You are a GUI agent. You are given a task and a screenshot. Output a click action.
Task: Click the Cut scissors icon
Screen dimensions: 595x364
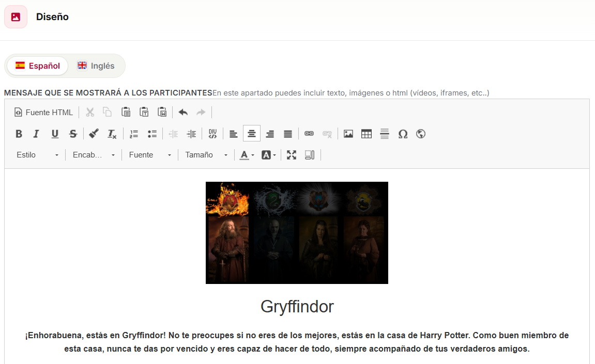pos(90,112)
